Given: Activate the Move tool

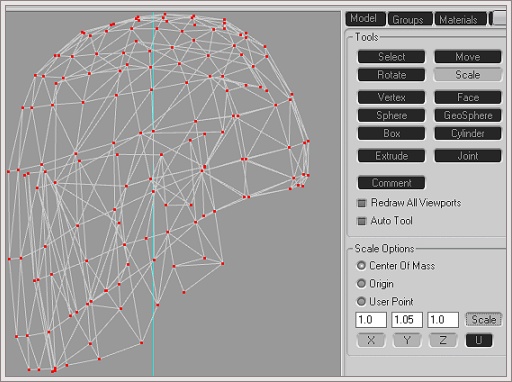Looking at the screenshot, I should click(x=468, y=57).
